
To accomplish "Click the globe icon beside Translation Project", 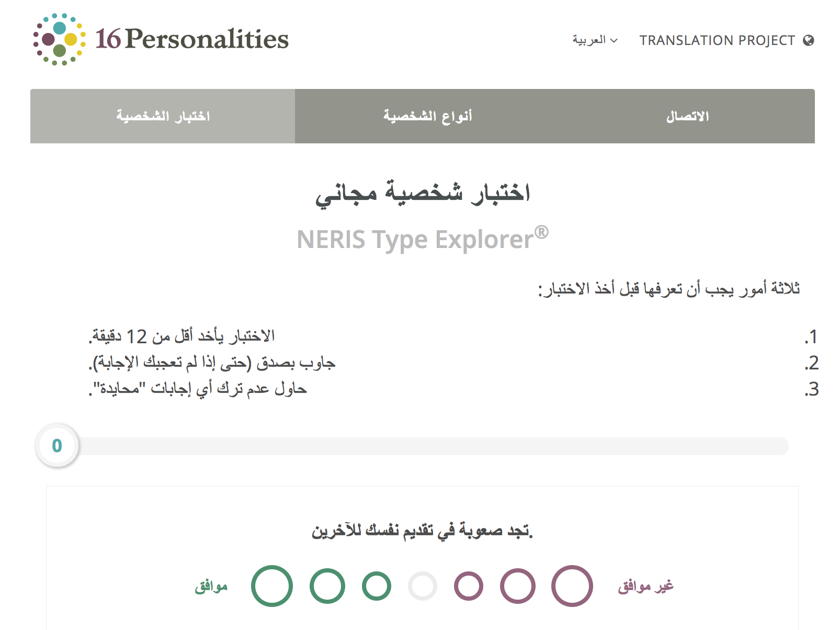I will [809, 40].
